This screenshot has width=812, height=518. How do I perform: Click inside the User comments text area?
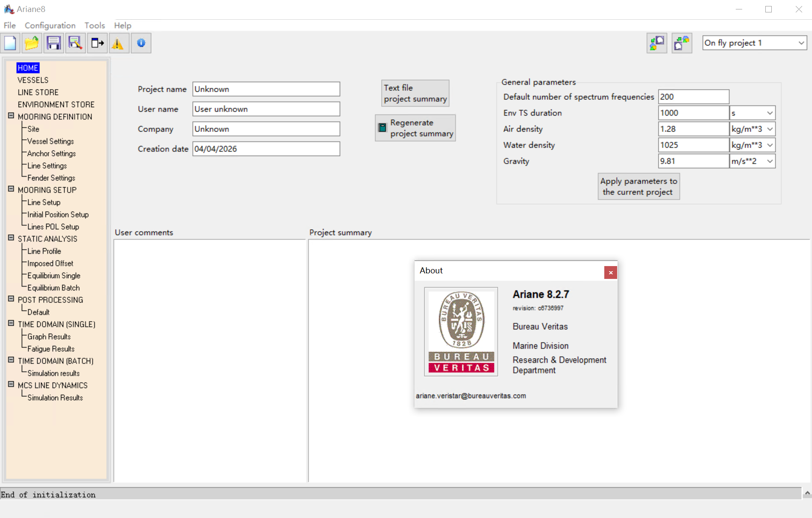tap(210, 360)
